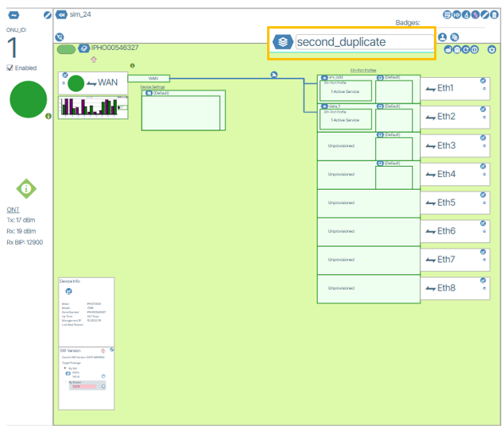Click the device icon left of IPHO00546327

(x=83, y=49)
